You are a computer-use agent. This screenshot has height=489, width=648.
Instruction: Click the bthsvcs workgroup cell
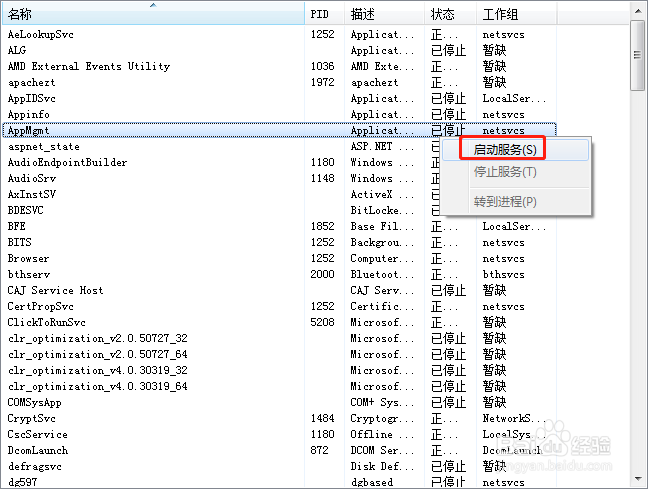504,274
